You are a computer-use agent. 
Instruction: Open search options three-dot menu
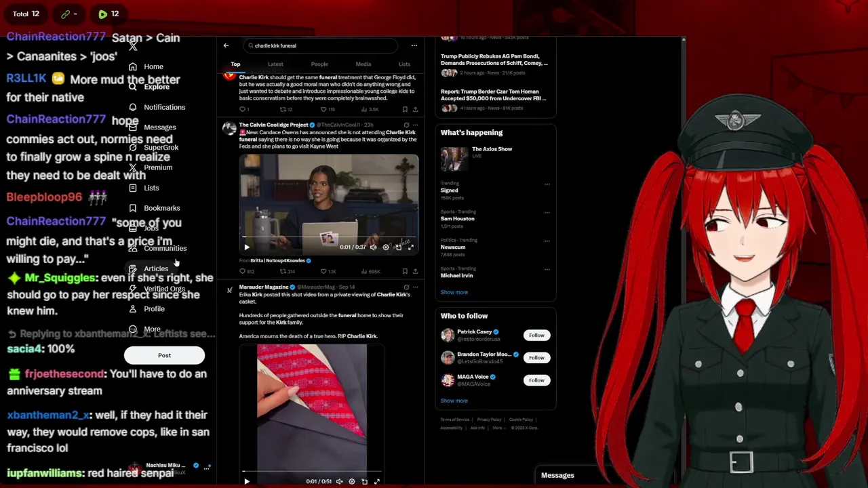tap(414, 45)
